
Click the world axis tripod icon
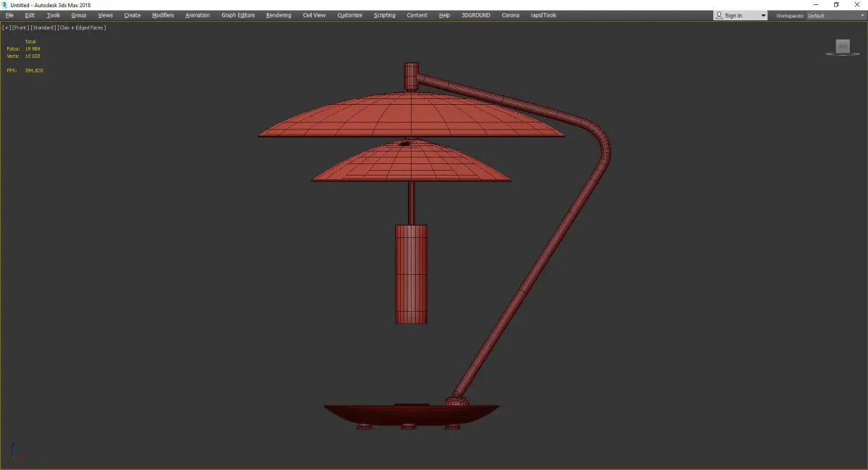pyautogui.click(x=18, y=452)
